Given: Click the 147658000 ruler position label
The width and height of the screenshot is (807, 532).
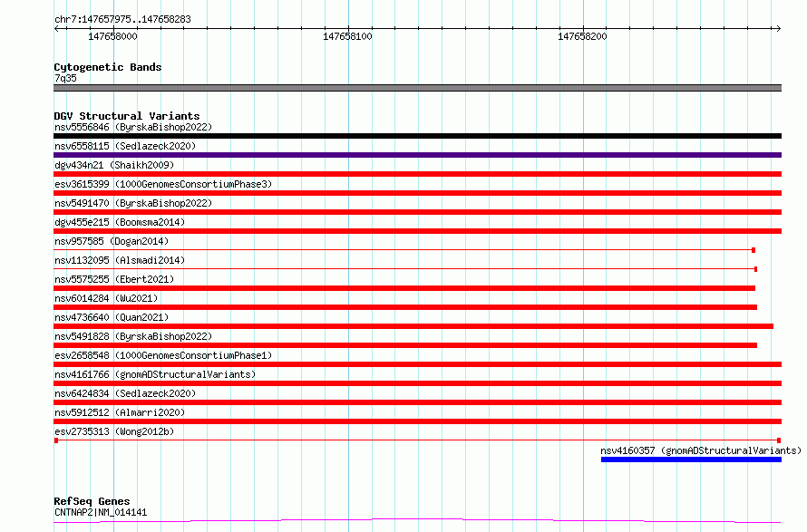Looking at the screenshot, I should pos(112,36).
